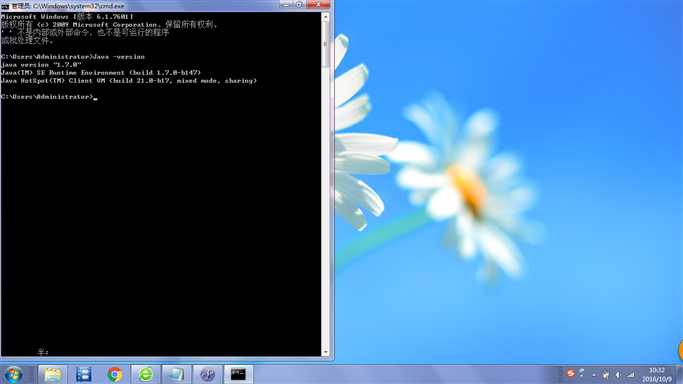Open the light blue window taskbar icon
The width and height of the screenshot is (683, 384).
click(176, 374)
